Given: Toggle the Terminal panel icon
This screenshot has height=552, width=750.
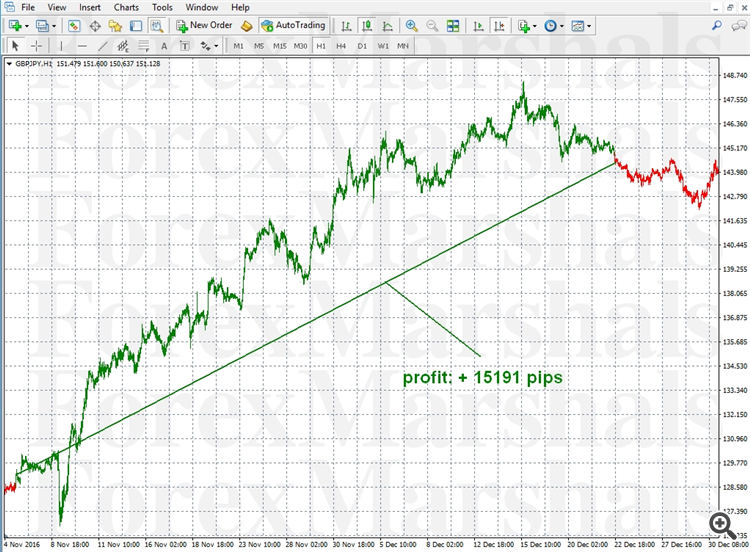Looking at the screenshot, I should pos(136,26).
